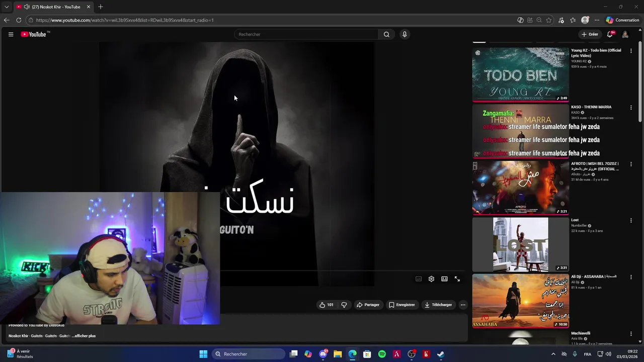Dislike the video with thumbs down
Viewport: 644px width, 362px height.
coord(344,305)
